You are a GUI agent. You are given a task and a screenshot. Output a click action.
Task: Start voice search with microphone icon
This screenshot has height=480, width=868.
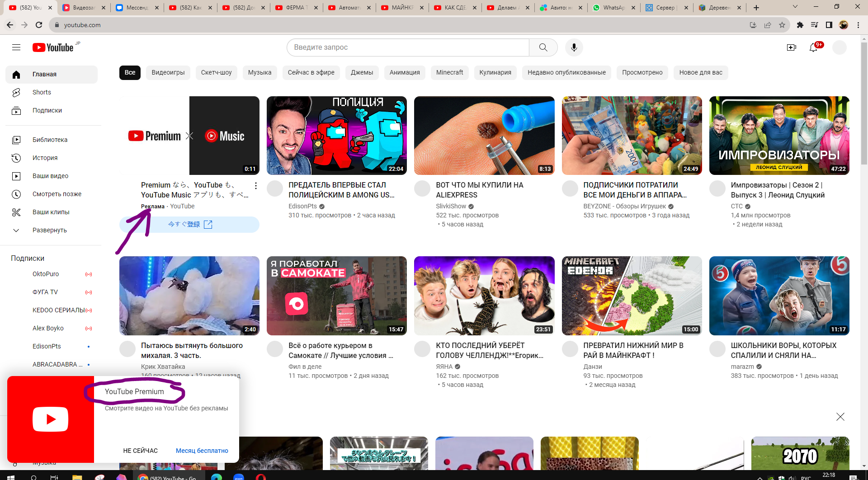574,47
